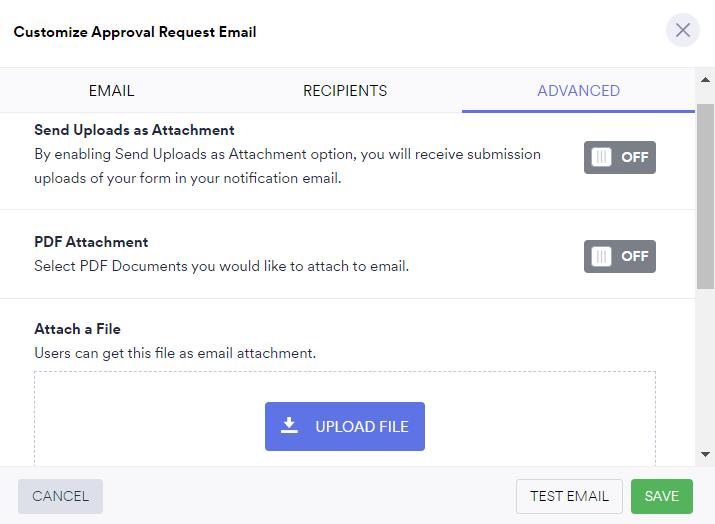715x524 pixels.
Task: Click the upload arrow icon
Action: point(289,426)
